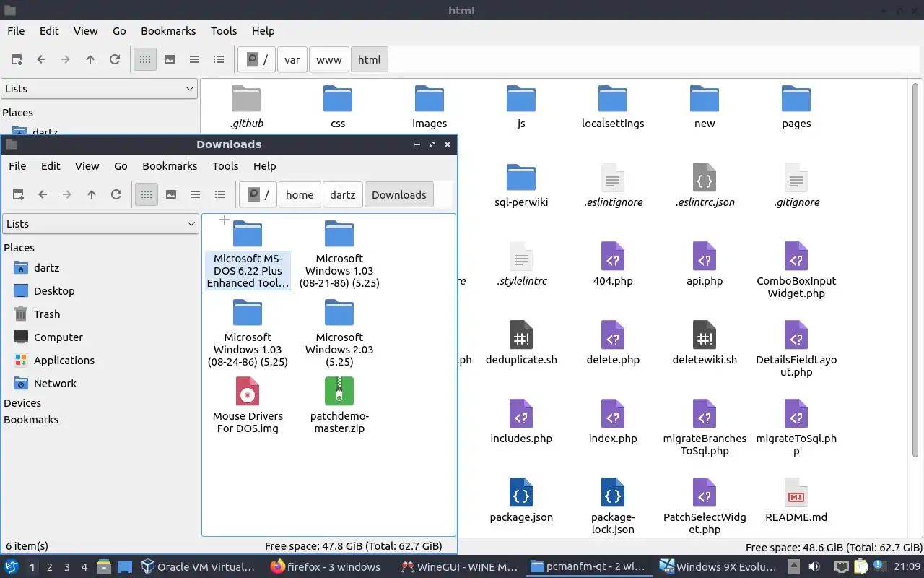Click root path button in html window
This screenshot has height=578, width=924.
click(257, 60)
